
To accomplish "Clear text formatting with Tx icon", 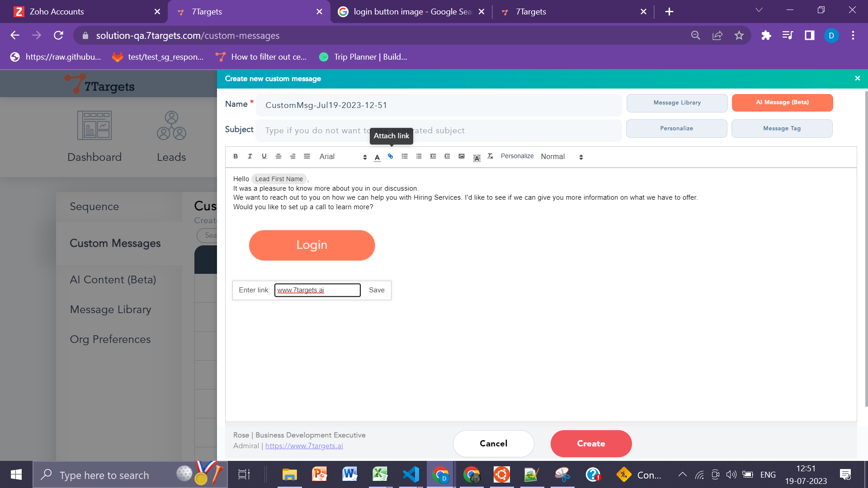I will [491, 156].
